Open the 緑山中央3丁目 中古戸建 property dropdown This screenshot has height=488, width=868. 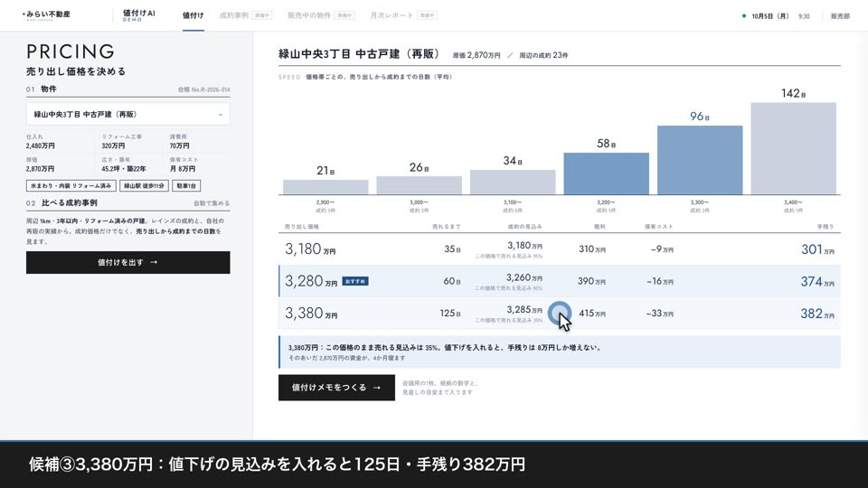point(127,114)
